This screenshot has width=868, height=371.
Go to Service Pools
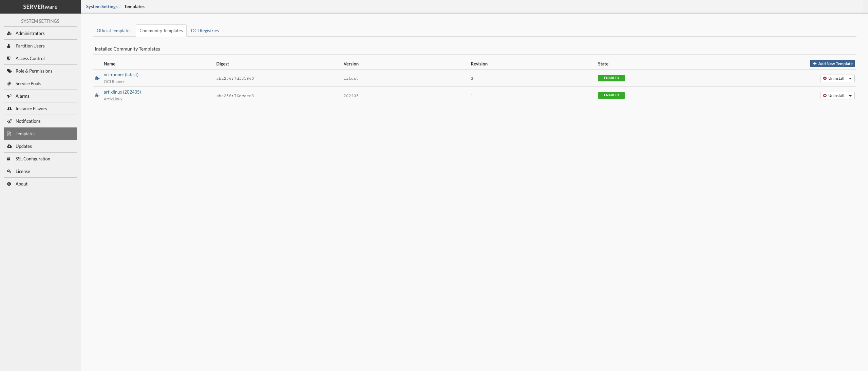point(40,83)
